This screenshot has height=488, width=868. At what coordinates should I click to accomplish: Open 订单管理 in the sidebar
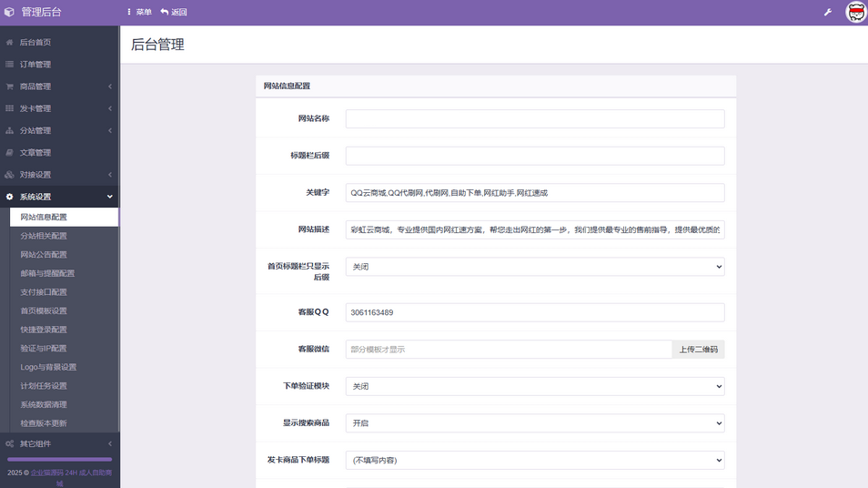[59, 65]
